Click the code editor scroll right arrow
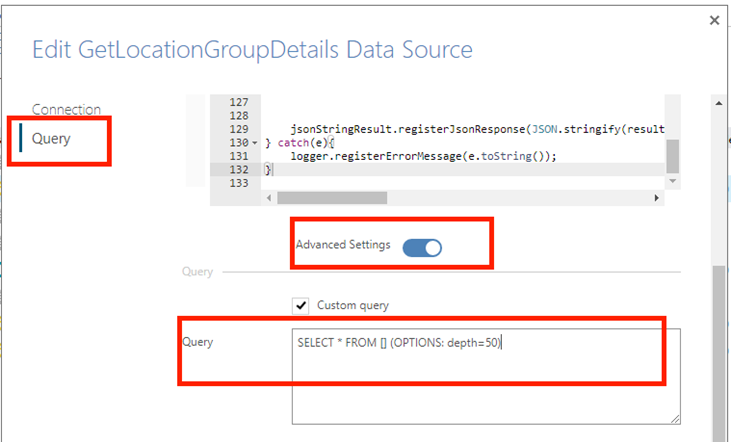The image size is (731, 442). coord(656,198)
